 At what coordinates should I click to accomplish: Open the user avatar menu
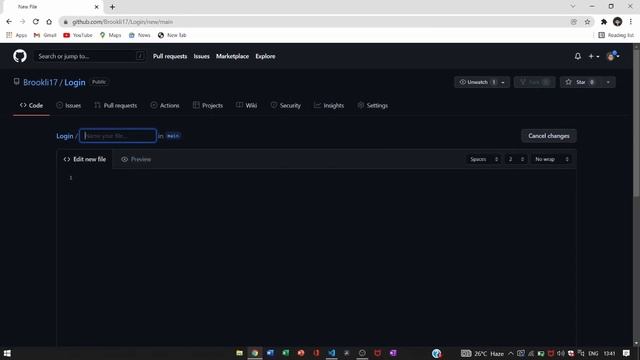tap(613, 56)
